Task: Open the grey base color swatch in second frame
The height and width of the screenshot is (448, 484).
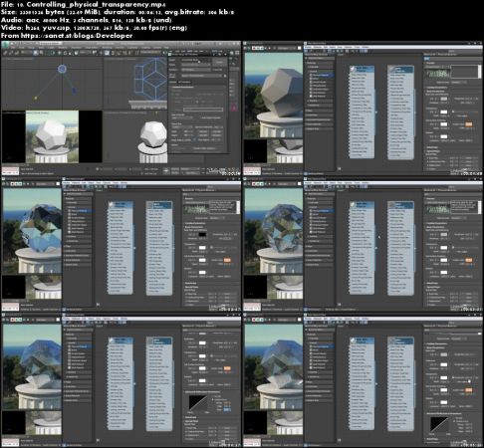Action: [x=443, y=99]
